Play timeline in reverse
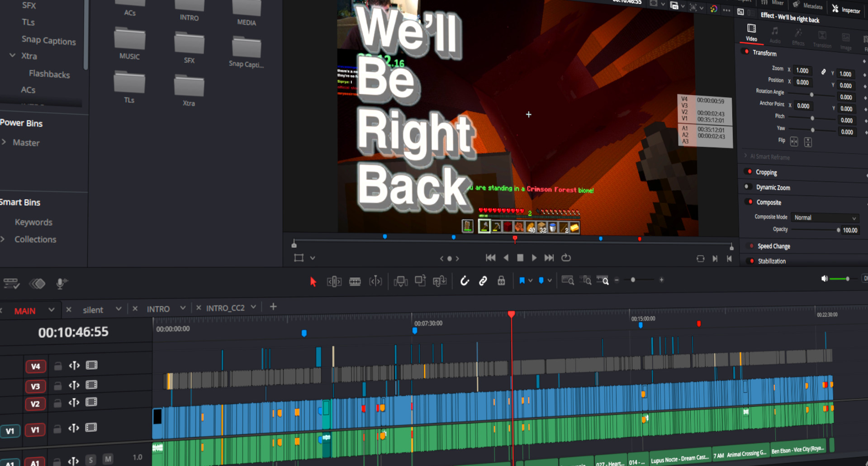Screen dimensions: 868x466 pyautogui.click(x=506, y=257)
